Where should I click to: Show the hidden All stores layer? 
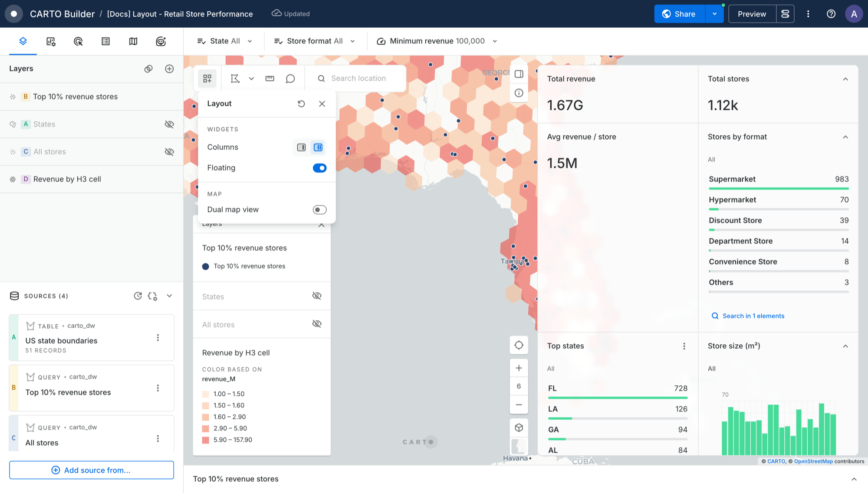click(169, 152)
